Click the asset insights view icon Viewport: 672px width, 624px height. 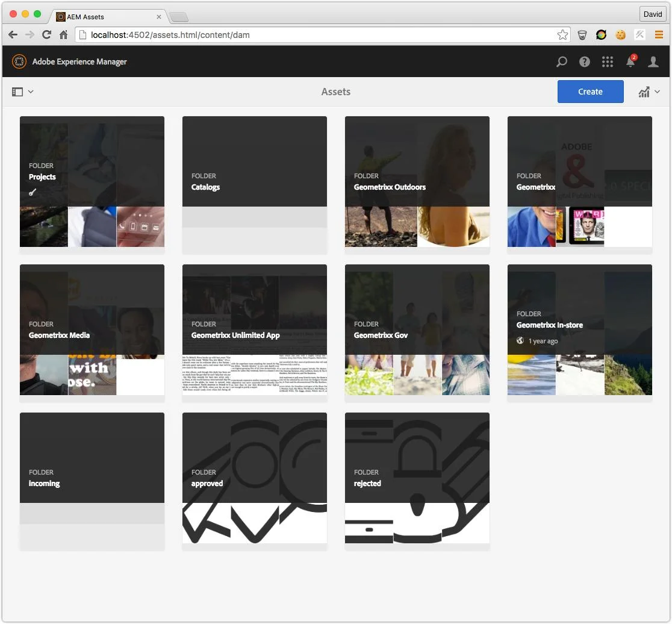644,92
